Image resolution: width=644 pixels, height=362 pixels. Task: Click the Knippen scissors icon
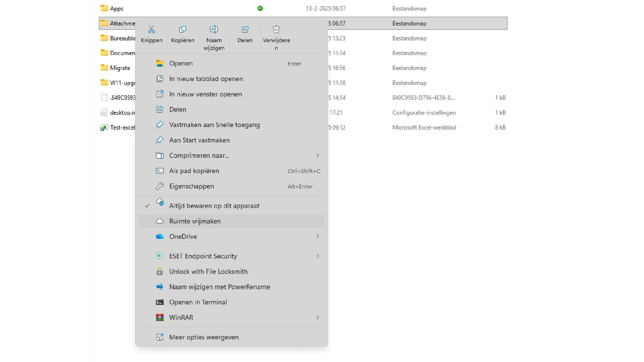coord(152,30)
